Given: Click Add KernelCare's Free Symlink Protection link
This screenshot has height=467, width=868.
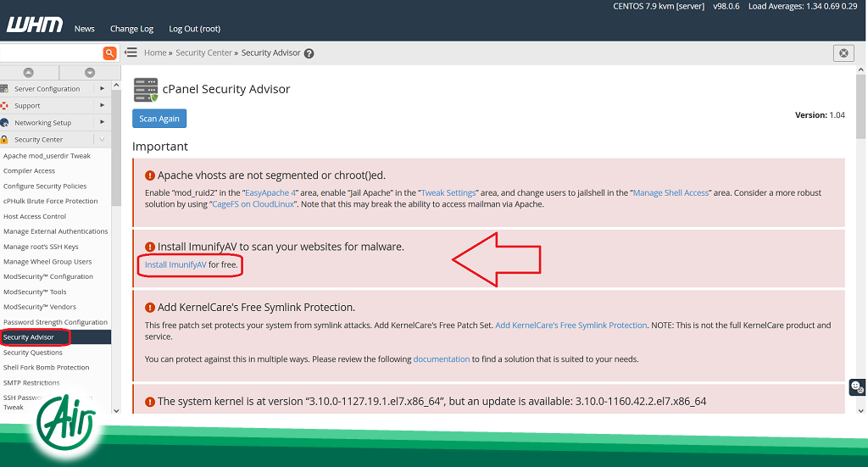Looking at the screenshot, I should 570,325.
